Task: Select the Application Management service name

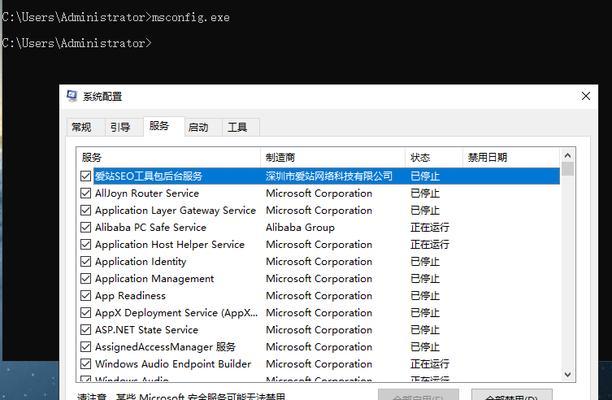Action: click(155, 279)
